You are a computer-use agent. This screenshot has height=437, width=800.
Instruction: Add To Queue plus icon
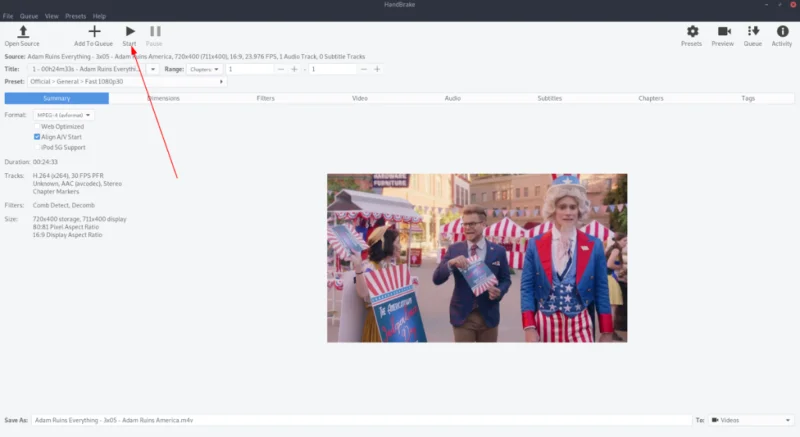click(x=94, y=32)
